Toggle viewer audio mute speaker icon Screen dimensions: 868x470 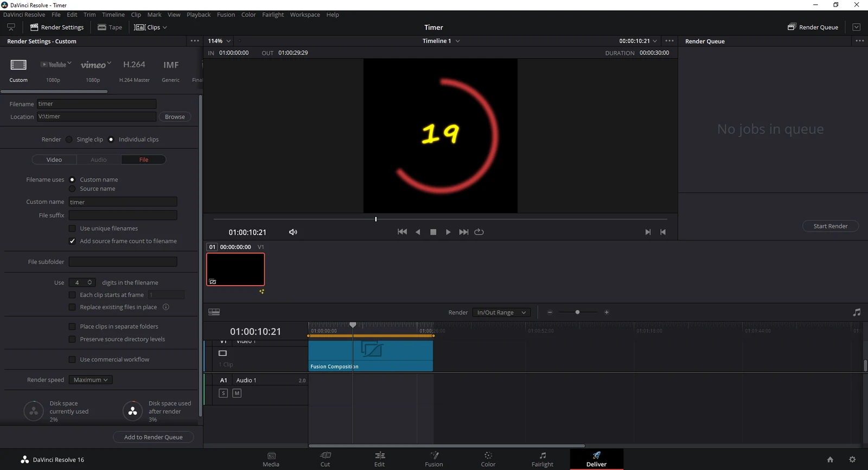click(293, 232)
